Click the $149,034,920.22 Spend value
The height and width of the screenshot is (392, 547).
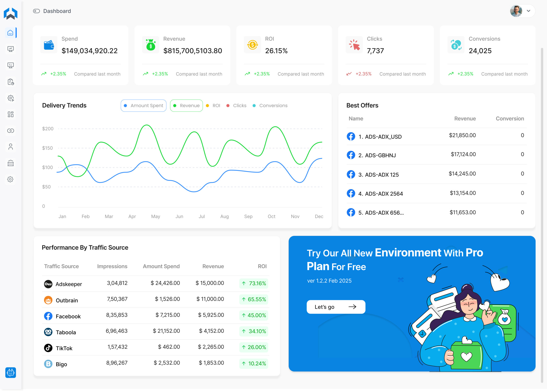pos(90,51)
